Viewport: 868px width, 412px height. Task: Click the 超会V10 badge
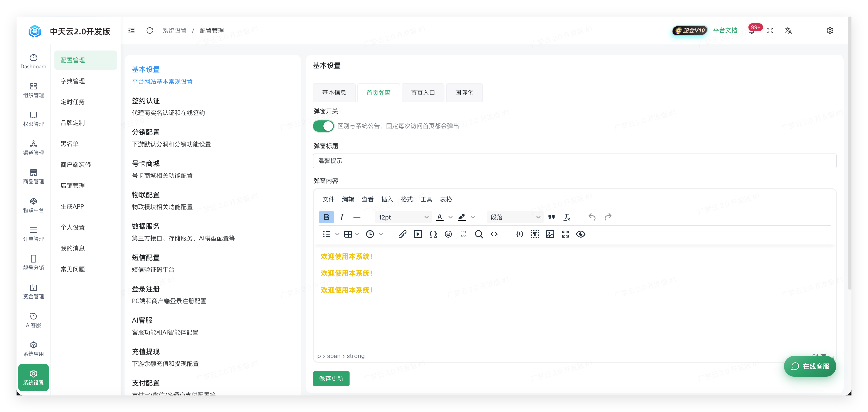click(x=690, y=30)
